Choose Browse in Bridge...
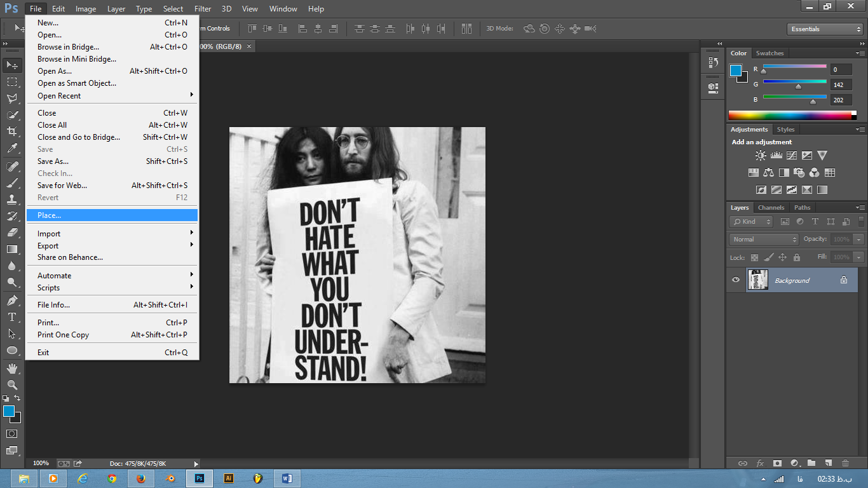The image size is (868, 488). (112, 47)
